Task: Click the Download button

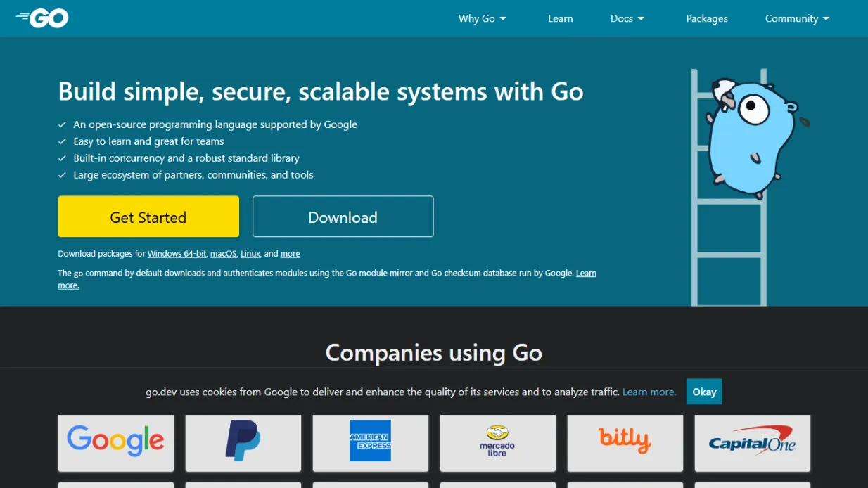Action: [x=343, y=217]
